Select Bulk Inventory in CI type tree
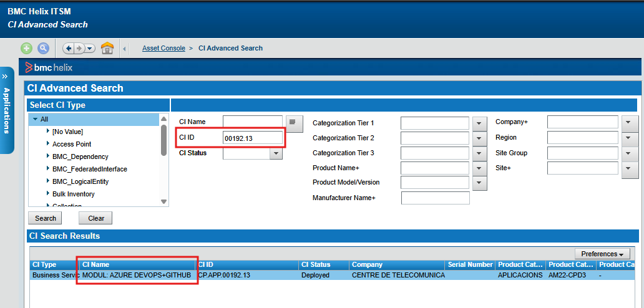This screenshot has height=308, width=644. tap(74, 194)
